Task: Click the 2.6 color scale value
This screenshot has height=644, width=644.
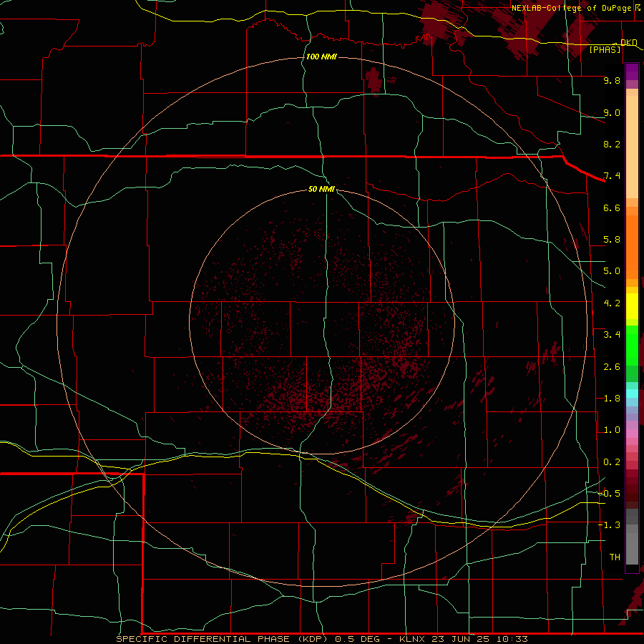Action: pos(612,367)
